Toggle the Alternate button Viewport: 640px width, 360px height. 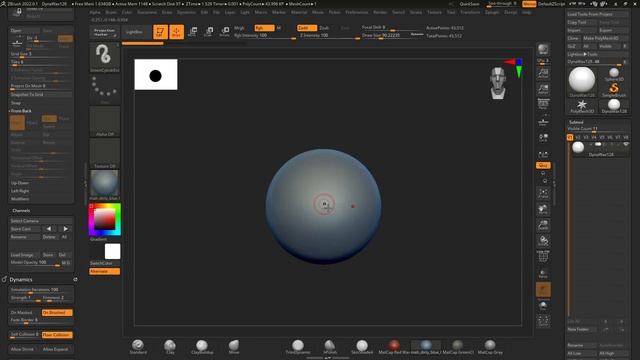point(104,271)
